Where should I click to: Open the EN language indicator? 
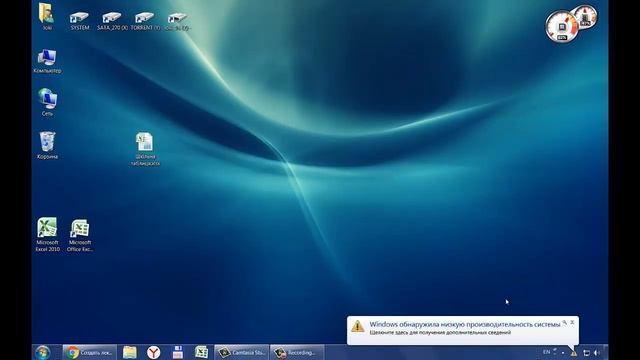coord(547,352)
